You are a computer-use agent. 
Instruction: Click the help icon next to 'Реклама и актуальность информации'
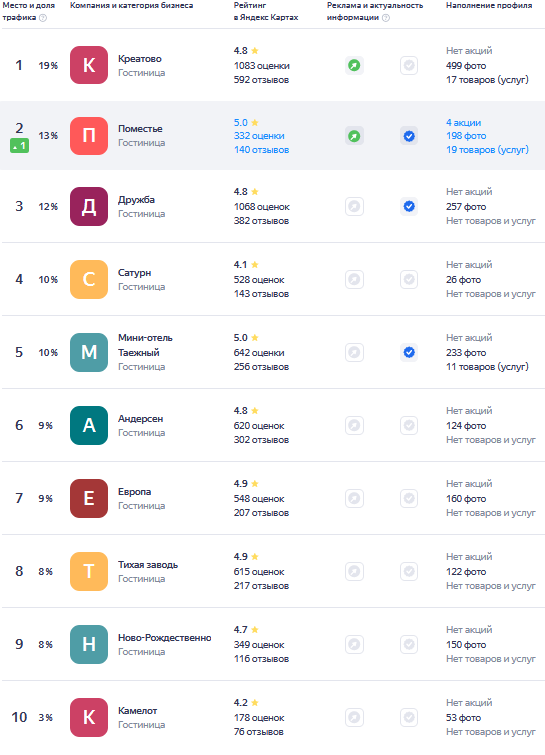click(386, 18)
